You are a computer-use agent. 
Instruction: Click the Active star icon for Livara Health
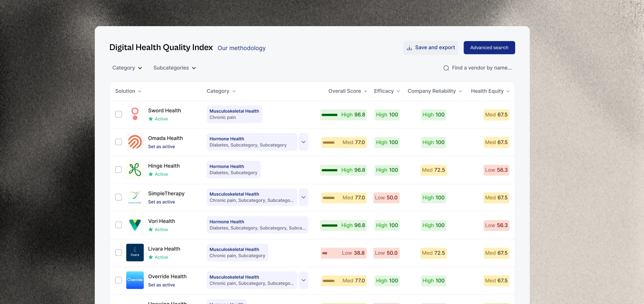click(x=151, y=257)
